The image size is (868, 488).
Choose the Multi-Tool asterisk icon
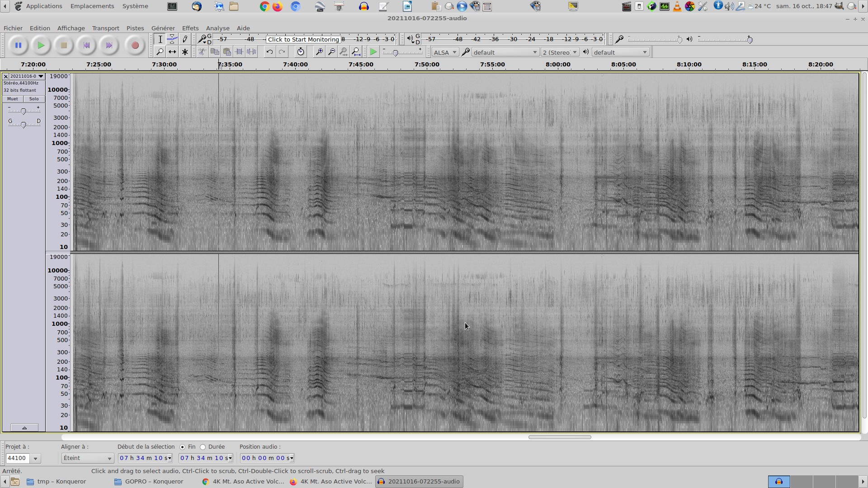point(185,52)
